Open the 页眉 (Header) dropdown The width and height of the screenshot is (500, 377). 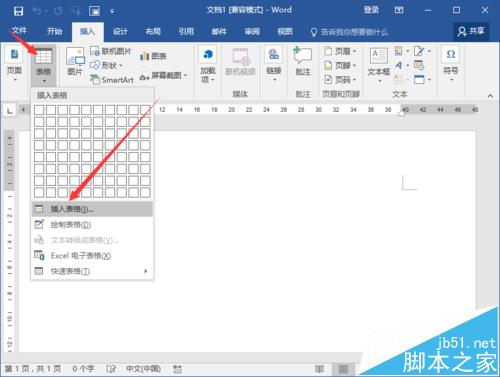pyautogui.click(x=340, y=51)
